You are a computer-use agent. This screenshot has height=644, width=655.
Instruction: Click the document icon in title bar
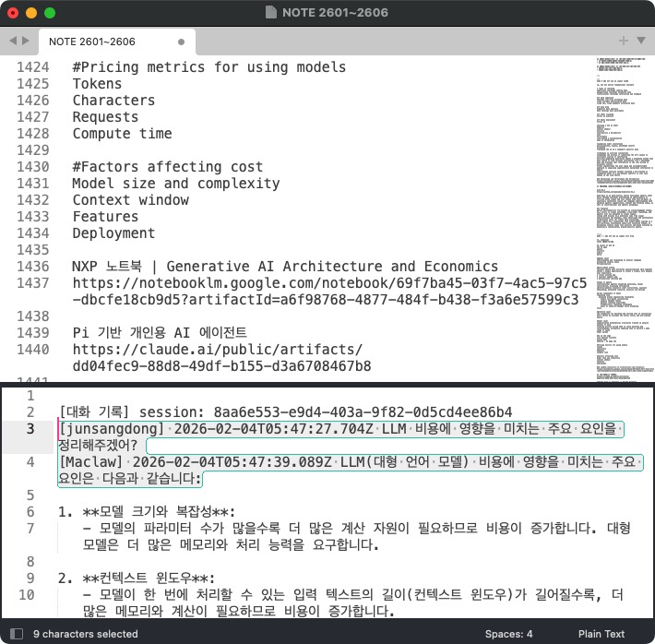click(270, 13)
